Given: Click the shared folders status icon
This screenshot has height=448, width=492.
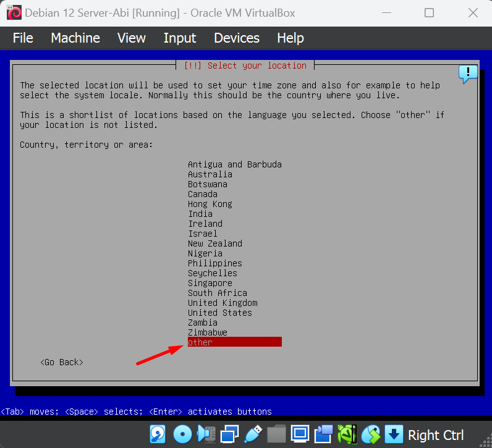Looking at the screenshot, I should (x=276, y=435).
